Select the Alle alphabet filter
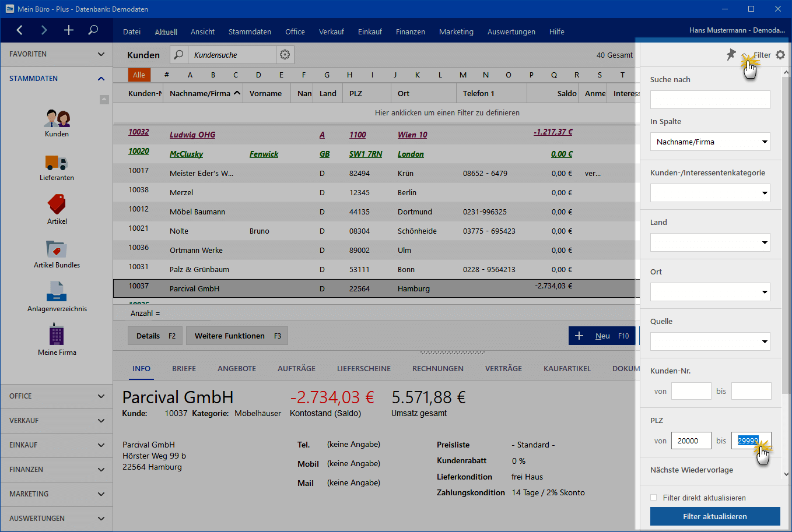The width and height of the screenshot is (792, 532). (x=139, y=75)
